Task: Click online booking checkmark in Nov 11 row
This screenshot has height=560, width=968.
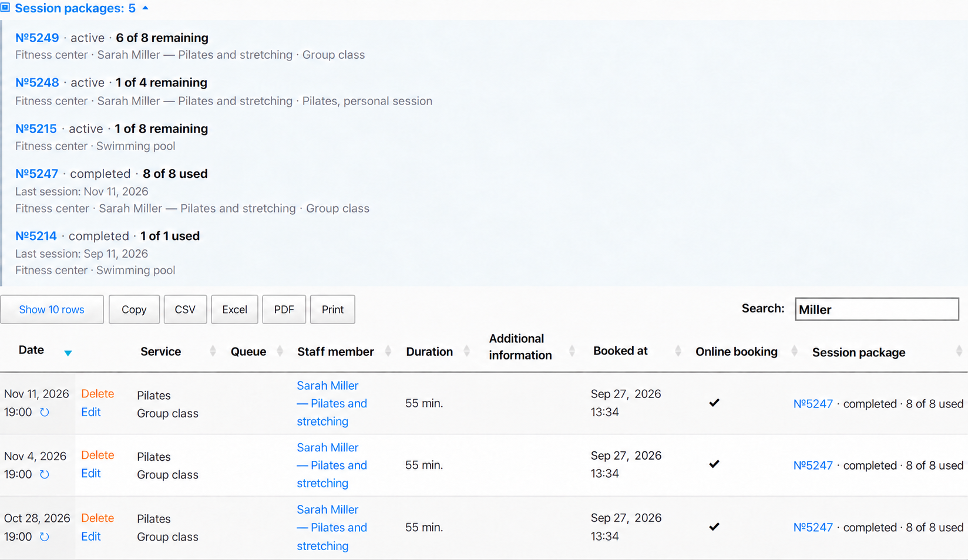Action: pyautogui.click(x=714, y=403)
